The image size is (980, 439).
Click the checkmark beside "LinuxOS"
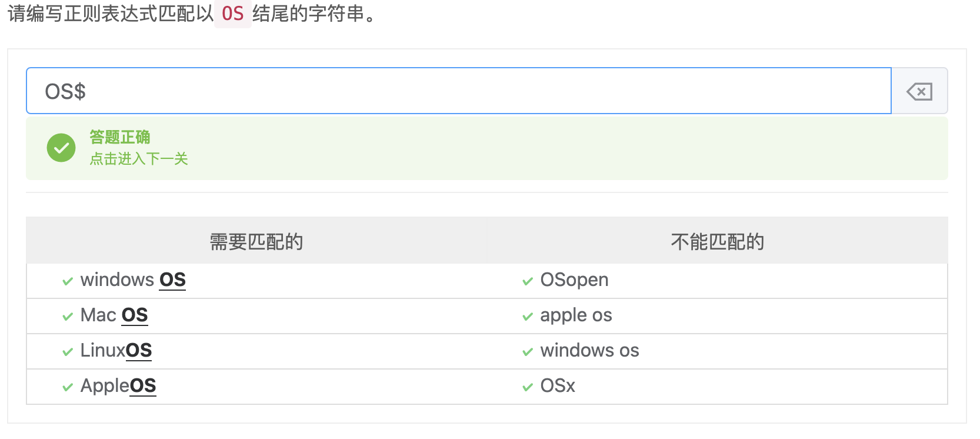click(x=68, y=352)
